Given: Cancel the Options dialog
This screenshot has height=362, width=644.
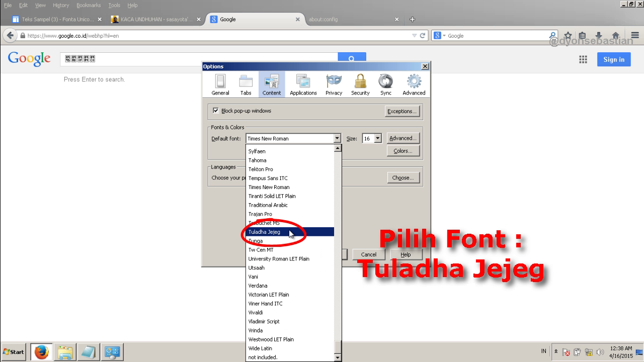Looking at the screenshot, I should (x=369, y=254).
